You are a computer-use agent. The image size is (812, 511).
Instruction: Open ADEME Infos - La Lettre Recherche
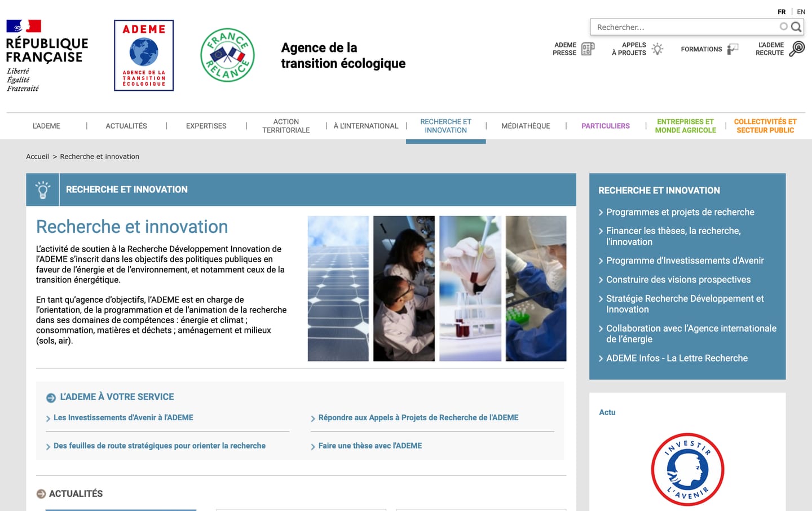[x=677, y=358]
